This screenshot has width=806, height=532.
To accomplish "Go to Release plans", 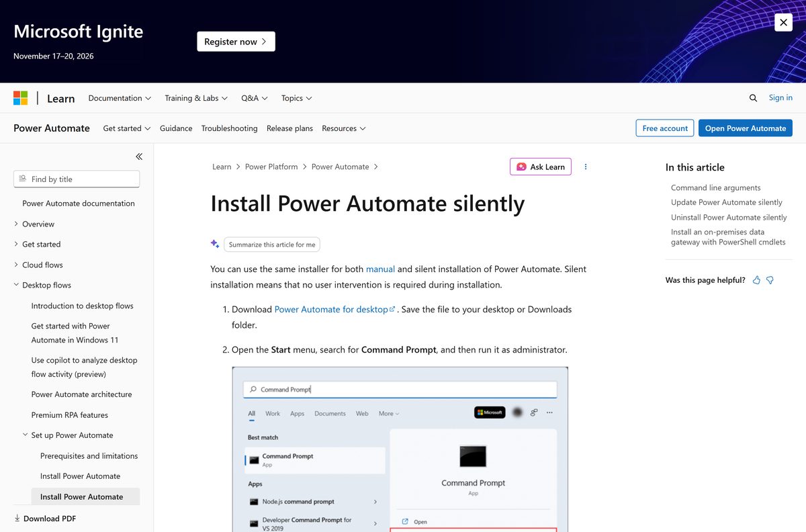I will click(x=289, y=128).
